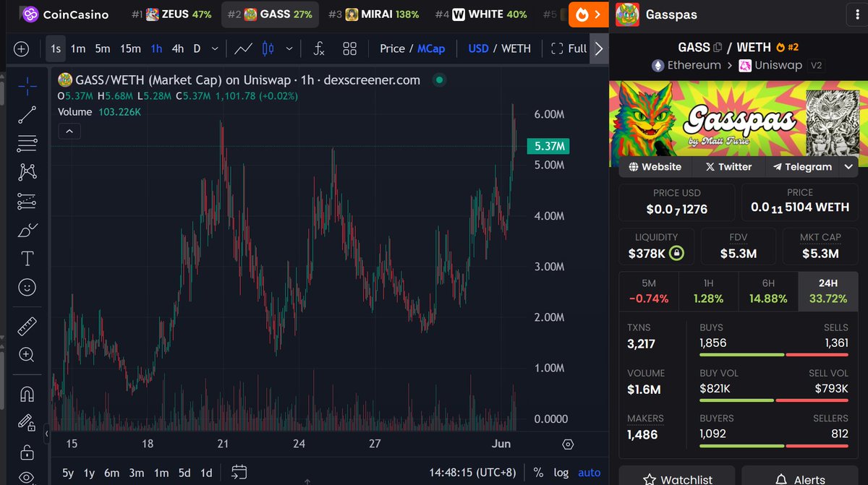Expand trending list with the orange fire button

tap(589, 14)
